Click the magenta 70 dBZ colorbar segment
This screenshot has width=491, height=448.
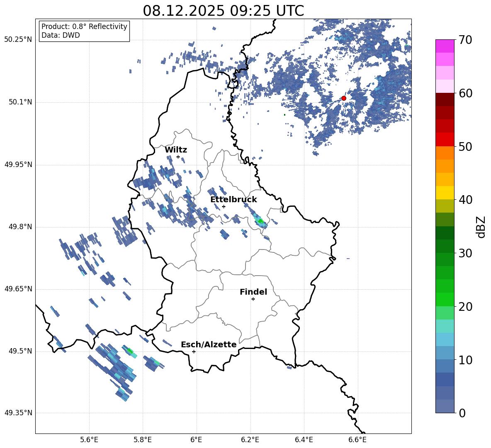[x=445, y=46]
